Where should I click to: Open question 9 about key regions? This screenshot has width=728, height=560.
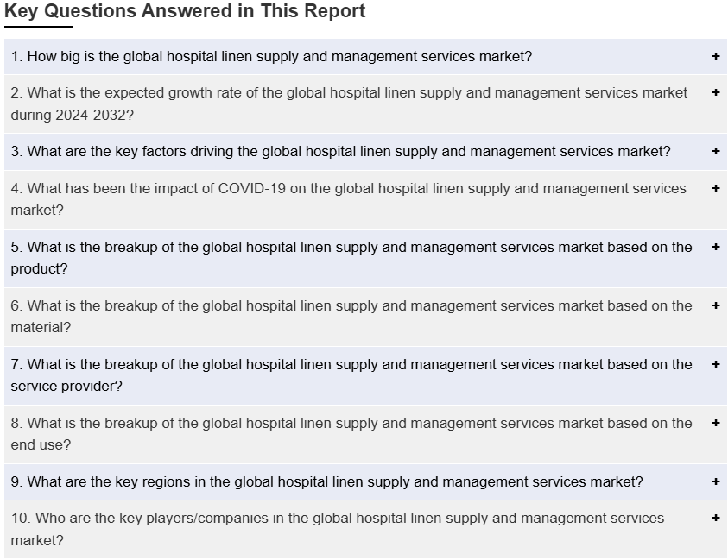(326, 482)
